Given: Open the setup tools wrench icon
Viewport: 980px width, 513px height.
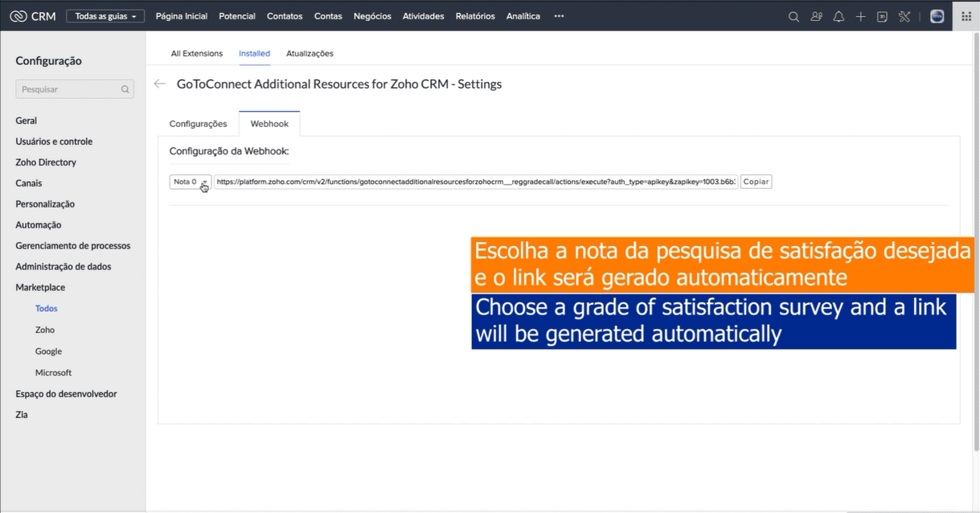Looking at the screenshot, I should coord(904,16).
